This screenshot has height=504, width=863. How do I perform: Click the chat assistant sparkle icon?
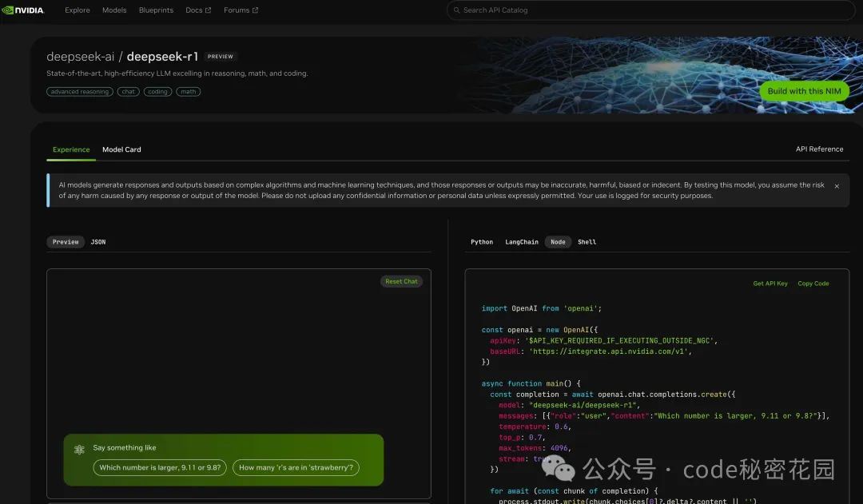79,450
